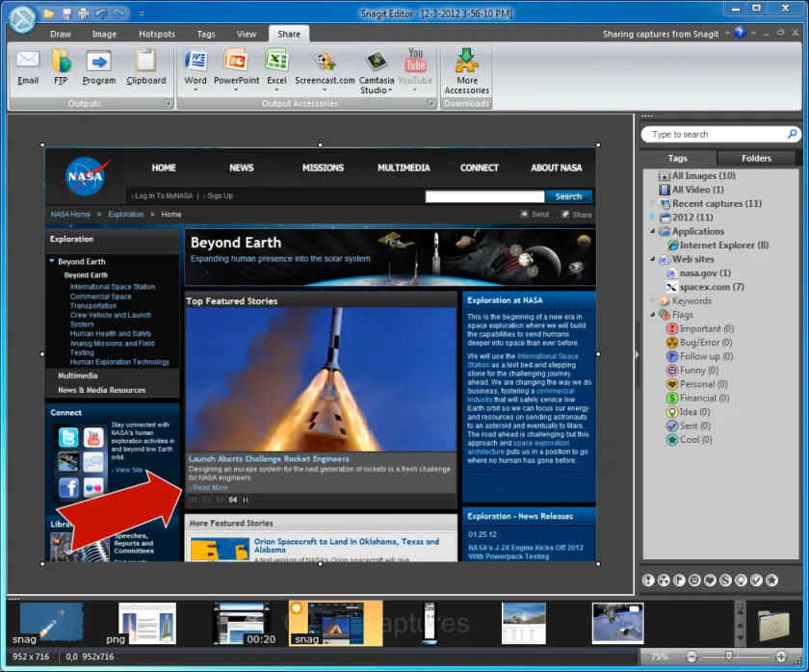Open the Folders tab in library pane

pyautogui.click(x=756, y=158)
